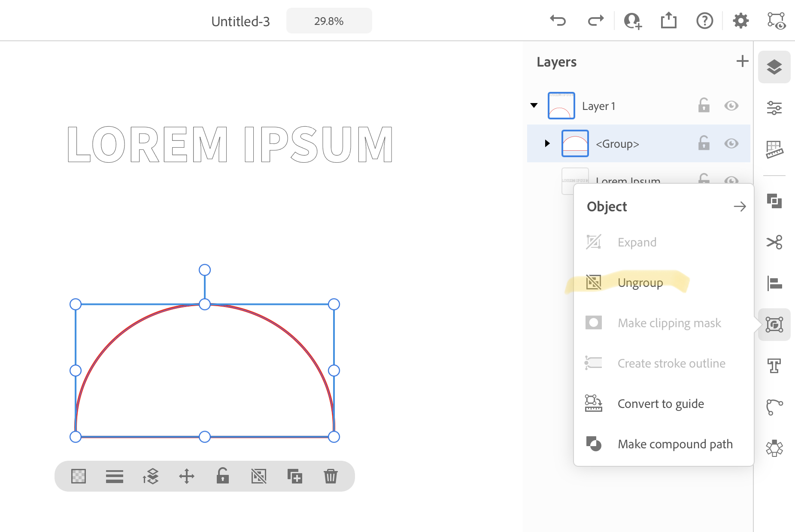Click the duplicate icon in the floating toolbar
Image resolution: width=795 pixels, height=532 pixels.
pos(294,476)
